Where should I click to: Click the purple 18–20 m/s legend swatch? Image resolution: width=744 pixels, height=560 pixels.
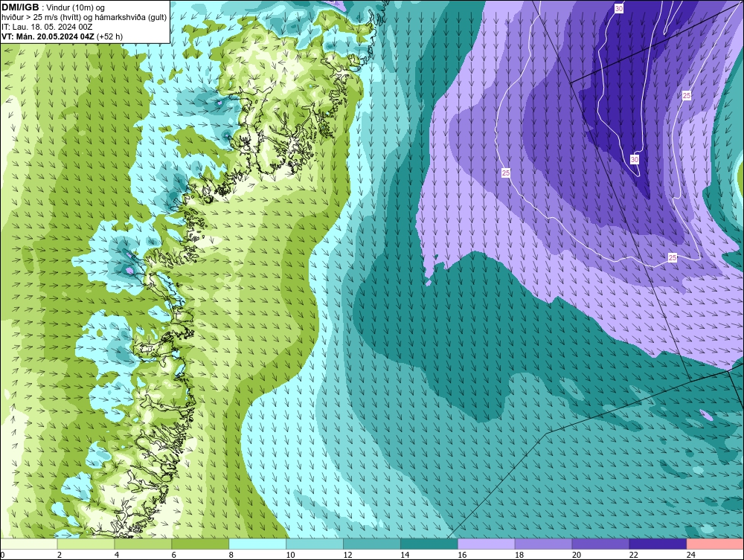543,544
